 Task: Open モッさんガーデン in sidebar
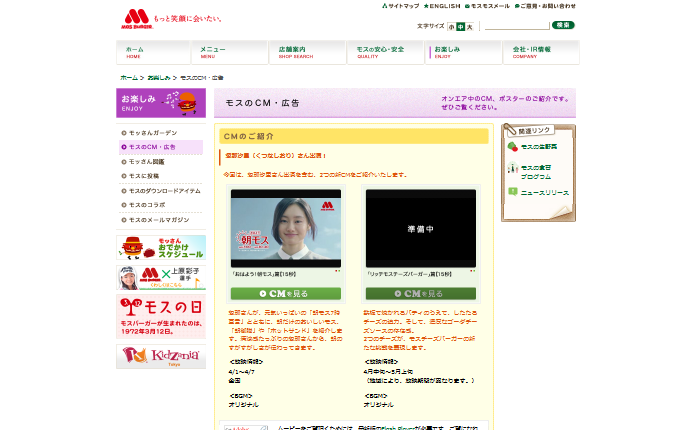click(153, 133)
